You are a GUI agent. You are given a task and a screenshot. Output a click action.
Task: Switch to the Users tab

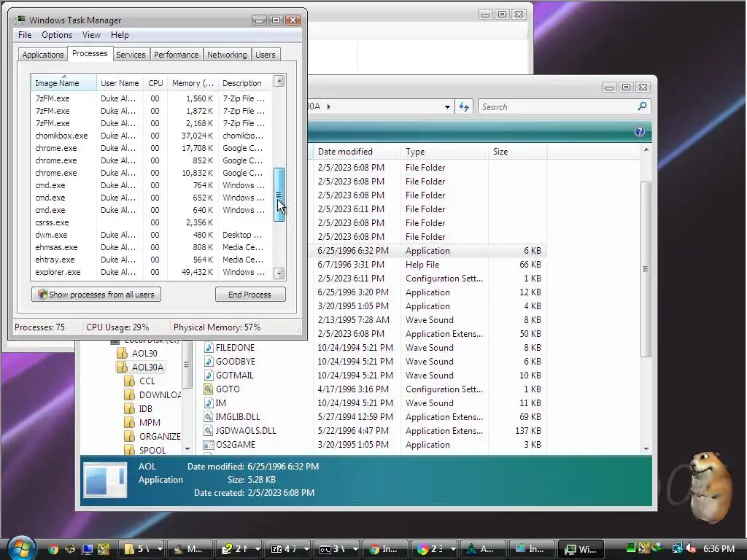click(x=265, y=55)
